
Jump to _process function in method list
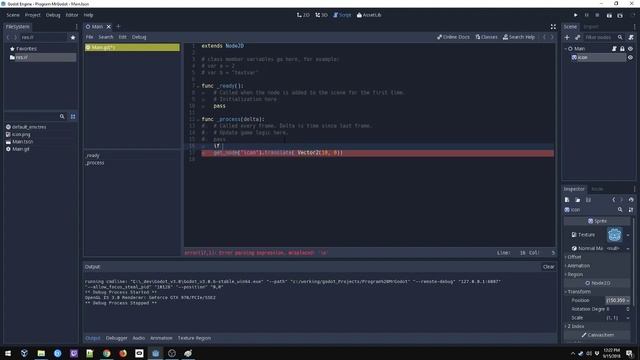point(95,163)
